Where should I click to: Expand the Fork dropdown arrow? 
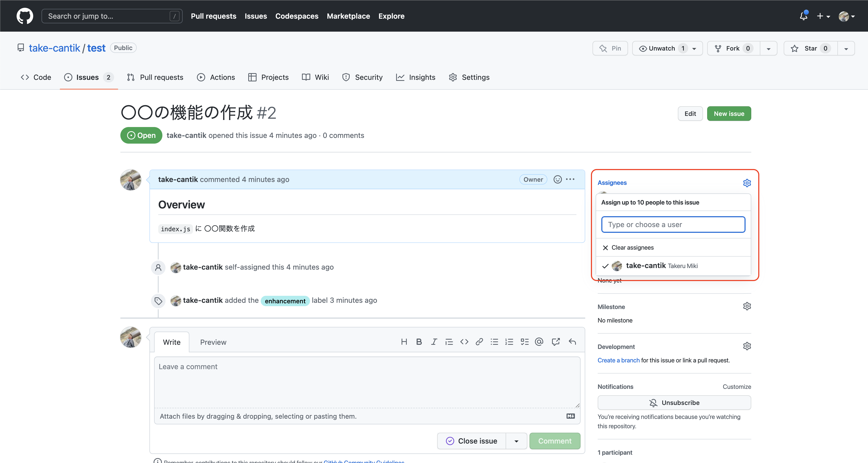[x=769, y=48]
